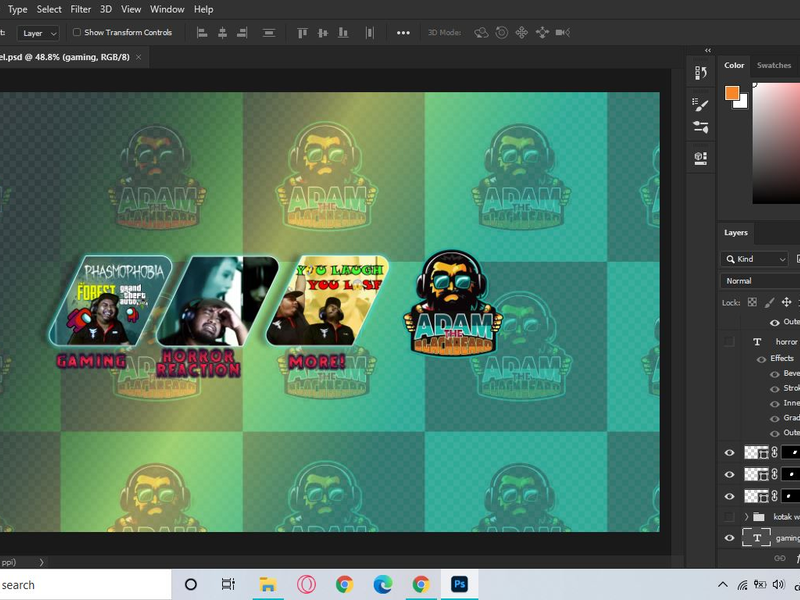This screenshot has height=600, width=800.
Task: Hide the gaming text layer
Action: 729,538
